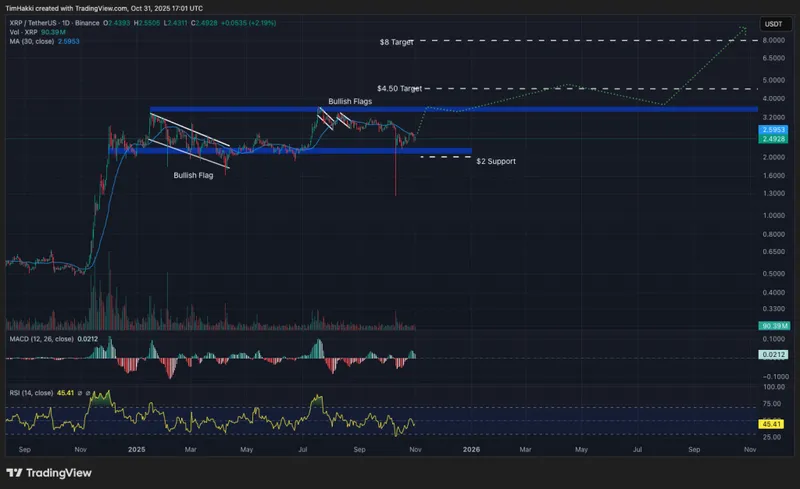Click the green 2.4928 last price tag
Screen dimensions: 800x489
click(772, 139)
